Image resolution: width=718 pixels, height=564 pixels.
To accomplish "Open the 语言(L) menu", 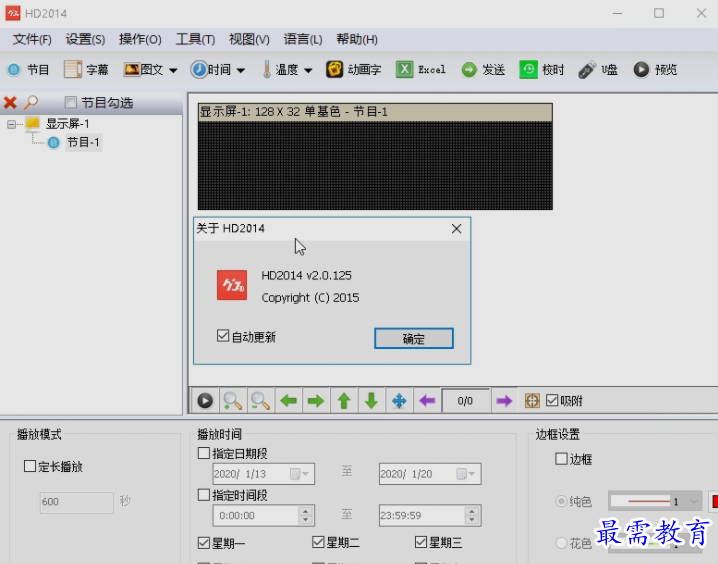I will tap(303, 39).
